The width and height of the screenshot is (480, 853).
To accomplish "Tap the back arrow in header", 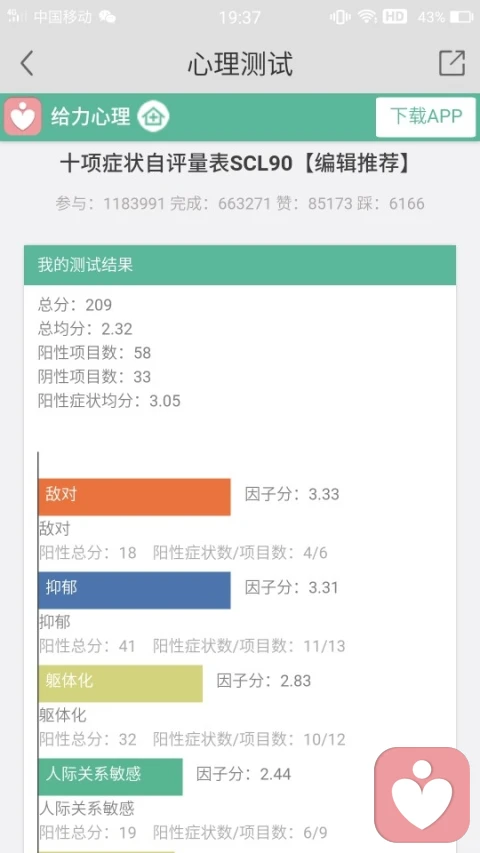I will coord(27,63).
